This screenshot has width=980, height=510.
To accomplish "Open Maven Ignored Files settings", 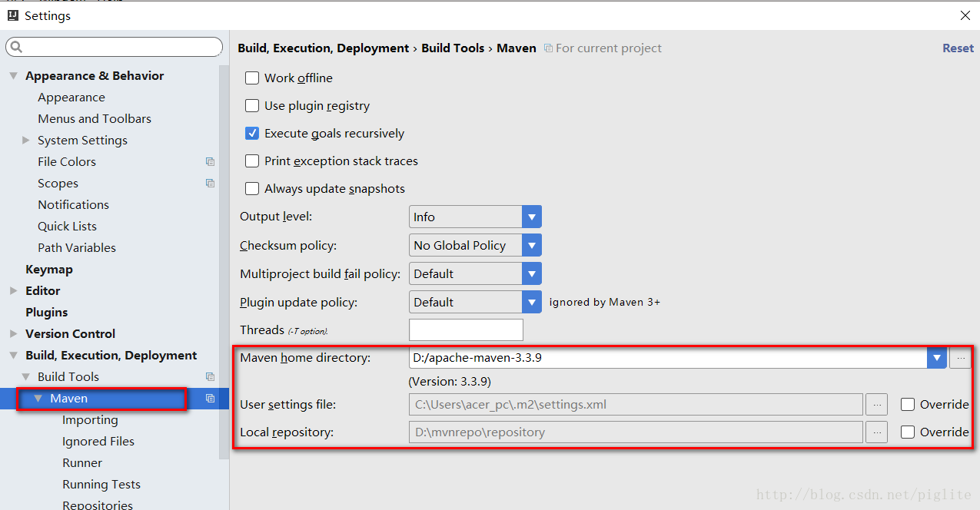I will pyautogui.click(x=98, y=441).
